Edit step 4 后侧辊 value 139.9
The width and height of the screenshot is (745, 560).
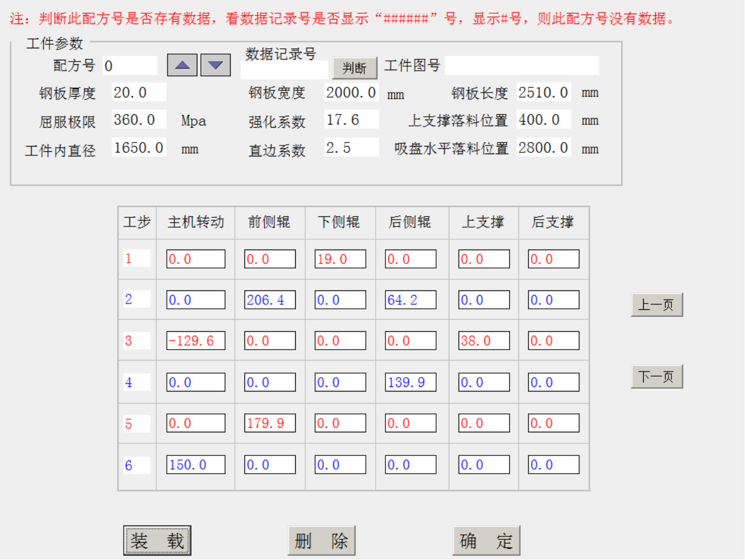[x=410, y=382]
